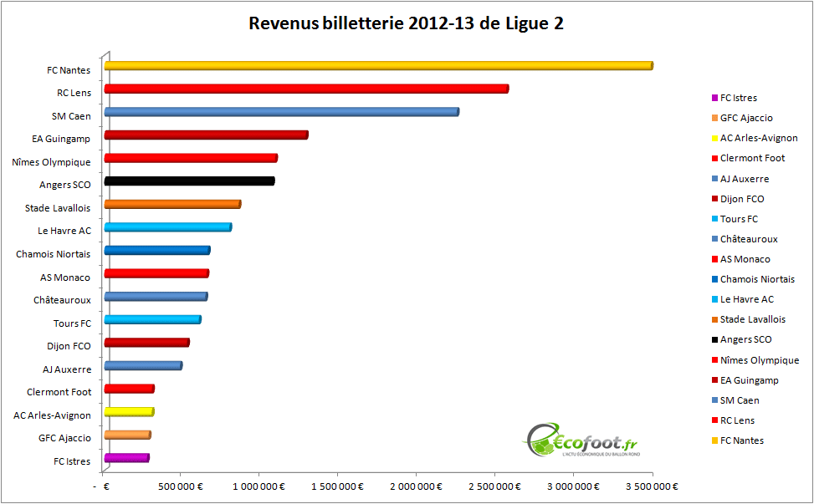The image size is (814, 504).
Task: Select the FC Nantes yellow bar
Action: point(378,65)
